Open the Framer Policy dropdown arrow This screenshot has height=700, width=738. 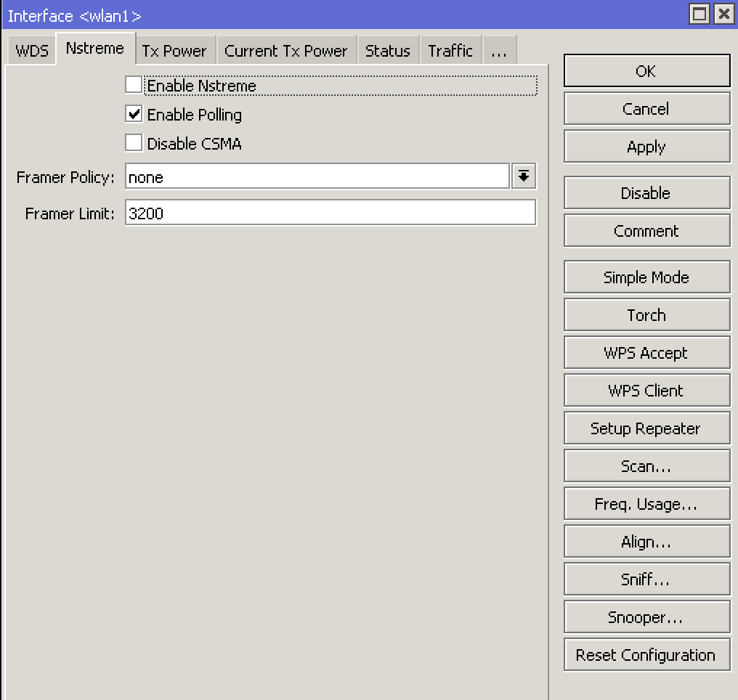pyautogui.click(x=524, y=176)
